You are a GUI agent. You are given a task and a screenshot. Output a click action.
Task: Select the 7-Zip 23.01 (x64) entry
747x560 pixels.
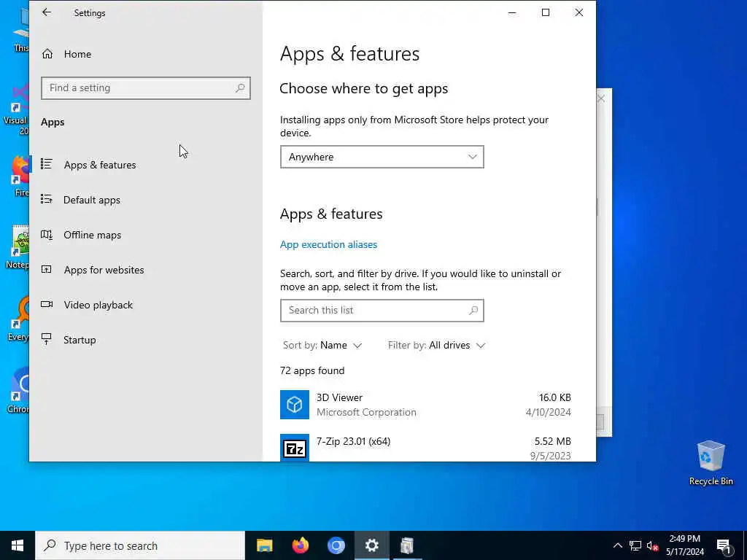(426, 448)
